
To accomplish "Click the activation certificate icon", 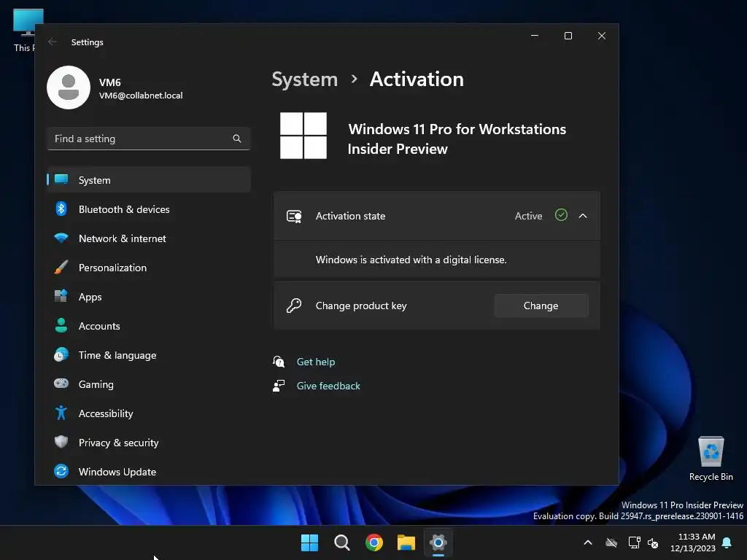I will 294,216.
